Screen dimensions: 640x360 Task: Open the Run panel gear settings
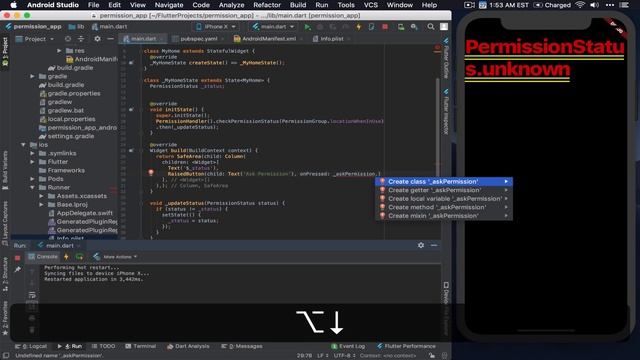(x=421, y=245)
